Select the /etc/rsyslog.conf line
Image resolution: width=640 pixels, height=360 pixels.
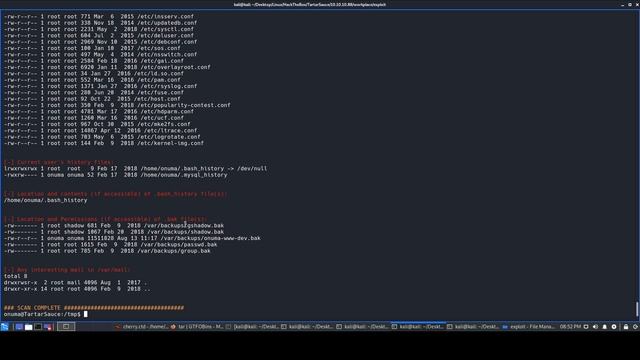(x=100, y=86)
